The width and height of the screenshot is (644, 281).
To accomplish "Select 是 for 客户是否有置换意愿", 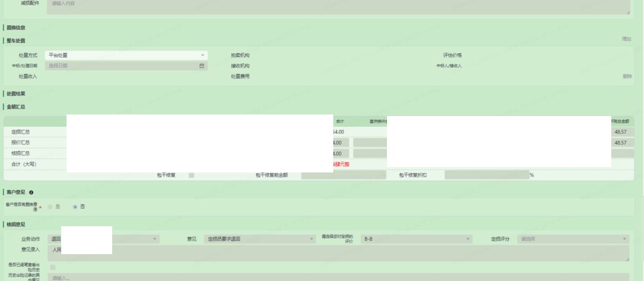I will [51, 206].
